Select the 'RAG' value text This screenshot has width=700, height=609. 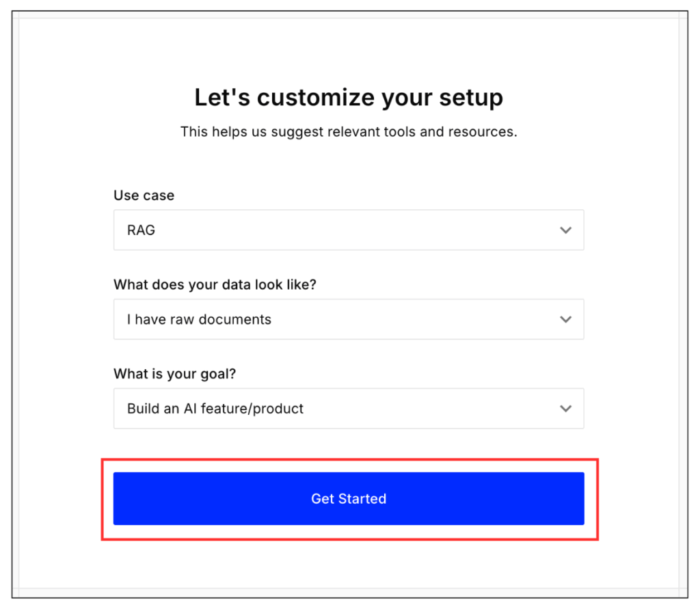point(142,230)
